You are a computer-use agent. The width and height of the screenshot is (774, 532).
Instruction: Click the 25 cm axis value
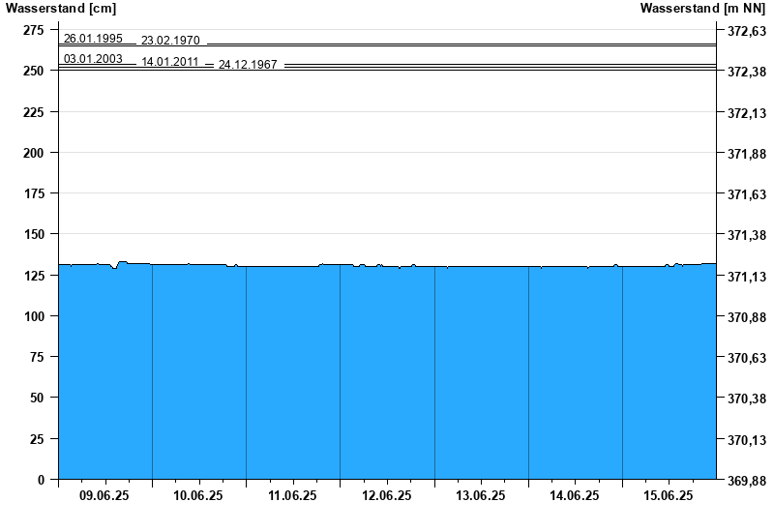[x=37, y=439]
